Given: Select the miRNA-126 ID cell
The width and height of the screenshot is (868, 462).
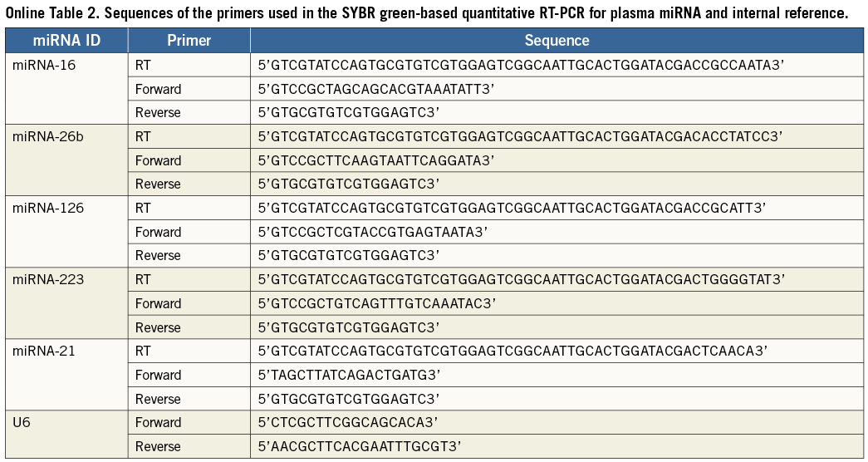Looking at the screenshot, I should tap(48, 208).
